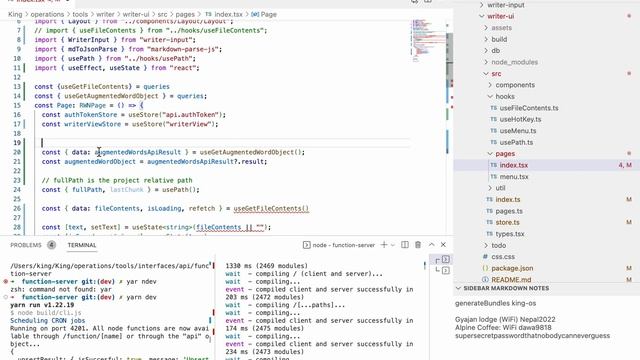Image resolution: width=640 pixels, height=360 pixels.
Task: Open useMenu.ts file
Action: (518, 131)
